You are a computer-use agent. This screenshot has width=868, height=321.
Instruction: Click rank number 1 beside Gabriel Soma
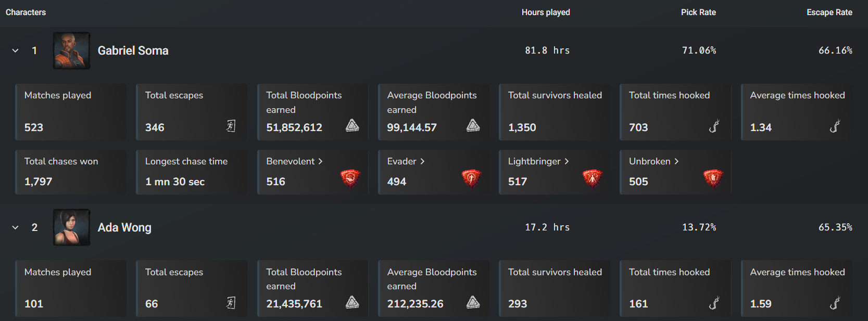[x=34, y=50]
